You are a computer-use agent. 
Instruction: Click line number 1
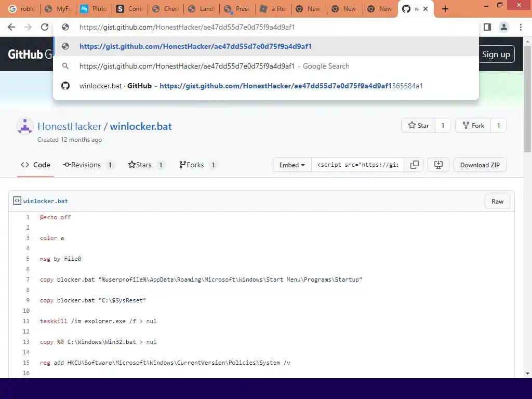tap(28, 217)
